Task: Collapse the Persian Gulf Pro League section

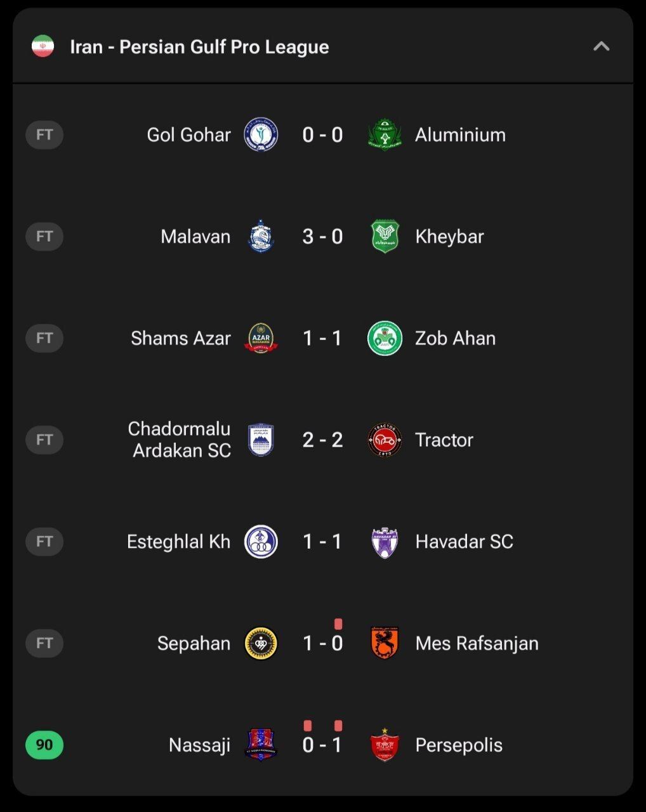Action: point(601,46)
